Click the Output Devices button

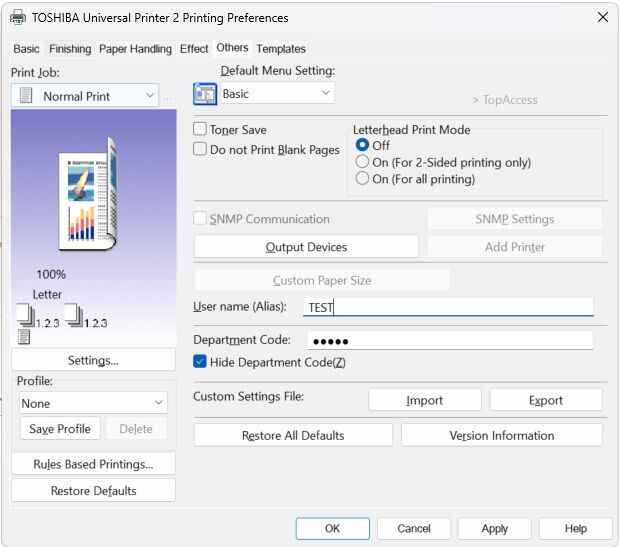(306, 247)
